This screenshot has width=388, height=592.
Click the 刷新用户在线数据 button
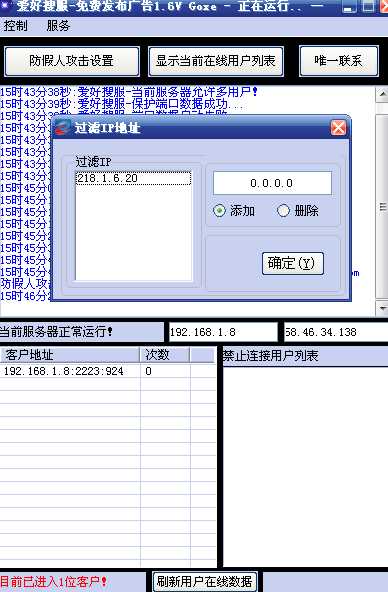click(205, 581)
